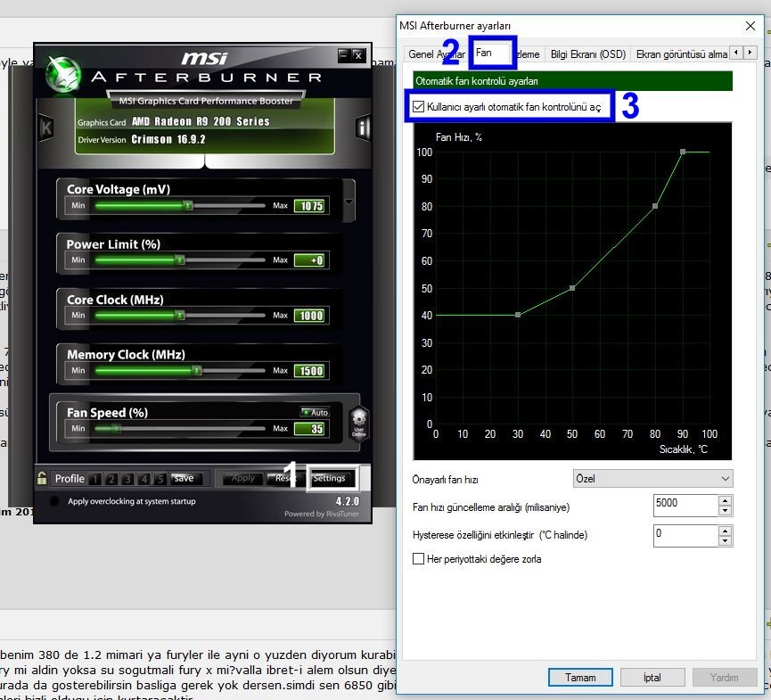Select the fan curve point at 80°C
The image size is (771, 700).
[x=655, y=206]
